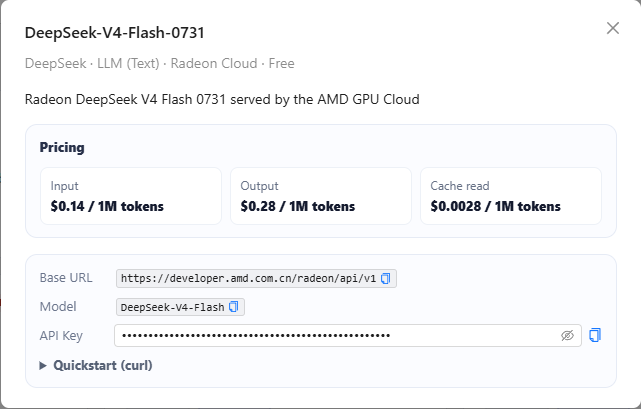Select the DeepSeek-V4-Flash model code text
The width and height of the screenshot is (641, 409).
coord(173,307)
